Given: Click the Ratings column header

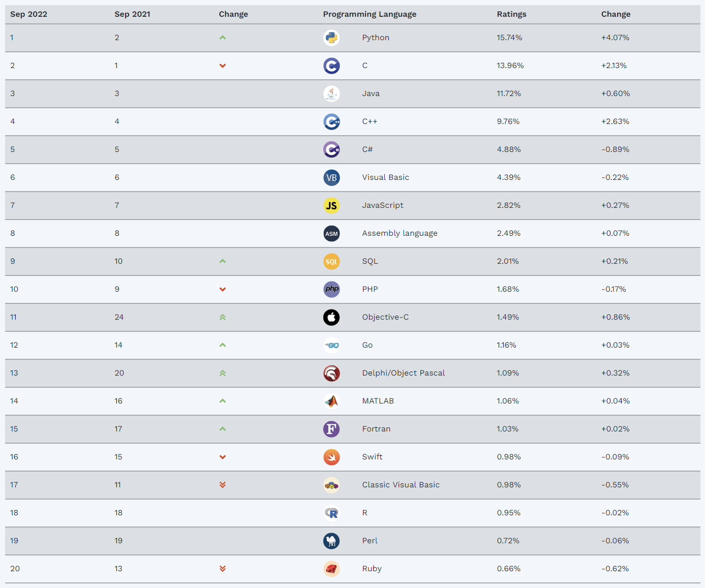Looking at the screenshot, I should point(511,14).
